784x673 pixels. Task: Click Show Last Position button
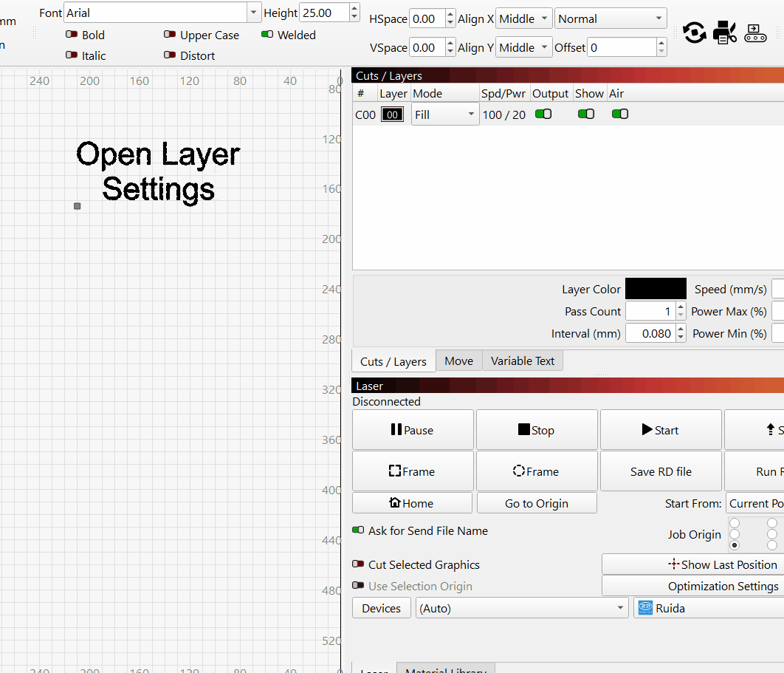[x=692, y=564]
